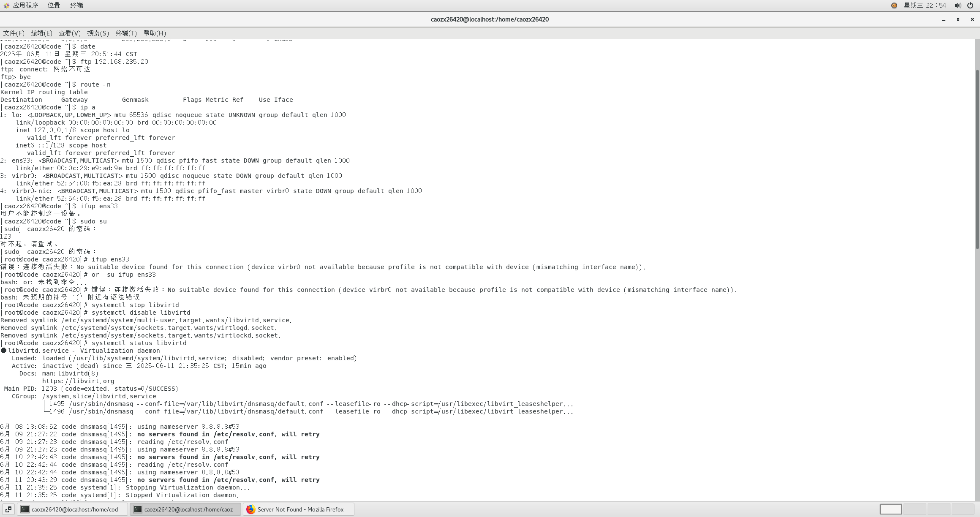Open the 终端(T) menu in the menu bar
The height and width of the screenshot is (517, 980).
(126, 33)
